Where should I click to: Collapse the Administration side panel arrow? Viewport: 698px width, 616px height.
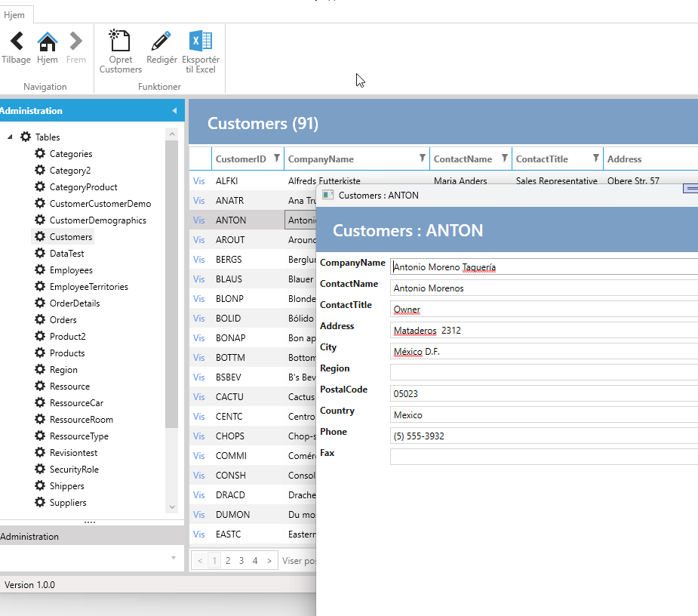point(174,111)
